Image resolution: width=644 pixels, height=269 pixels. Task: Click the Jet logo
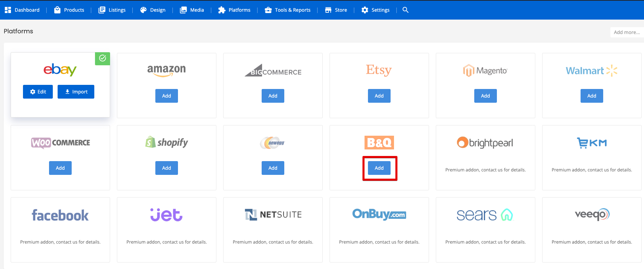[166, 215]
